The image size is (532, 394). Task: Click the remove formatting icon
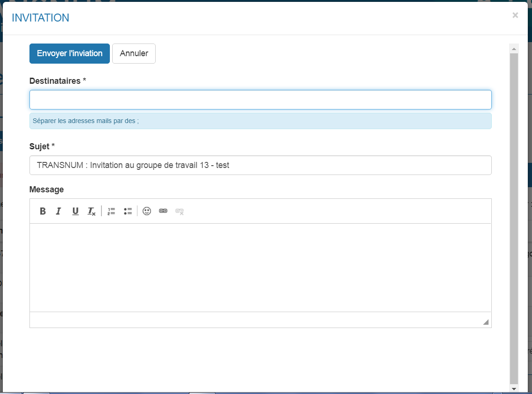tap(91, 211)
